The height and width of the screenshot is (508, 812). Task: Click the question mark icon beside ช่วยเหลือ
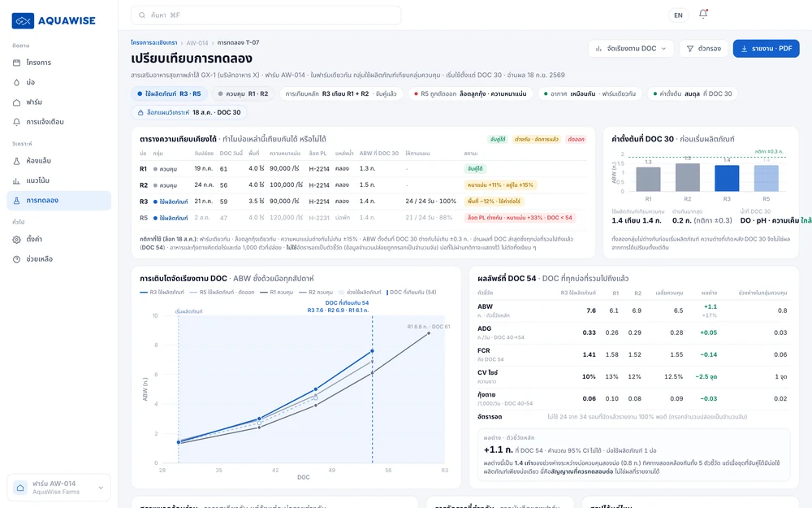(x=16, y=259)
